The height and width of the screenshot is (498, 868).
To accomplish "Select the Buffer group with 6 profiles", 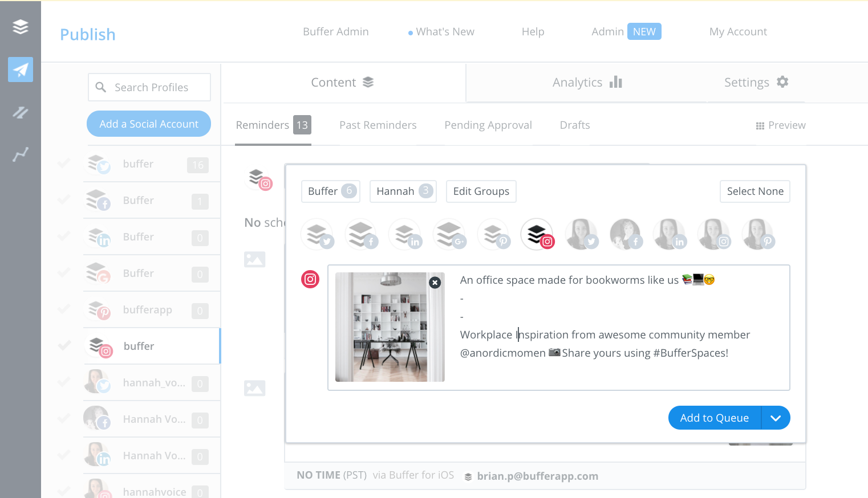I will tap(331, 191).
